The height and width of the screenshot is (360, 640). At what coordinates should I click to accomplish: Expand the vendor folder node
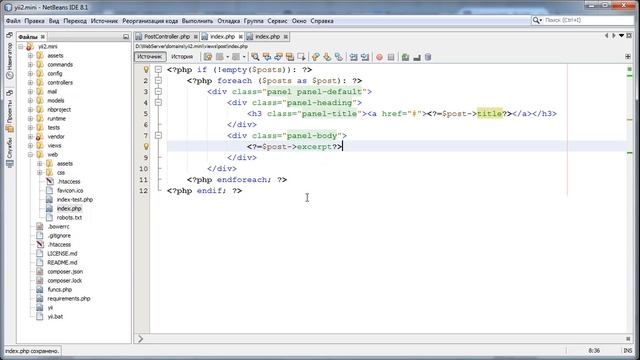tap(31, 136)
